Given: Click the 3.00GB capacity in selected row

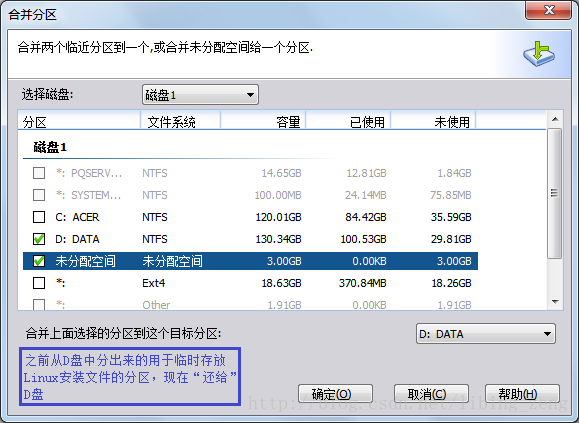Looking at the screenshot, I should tap(284, 261).
